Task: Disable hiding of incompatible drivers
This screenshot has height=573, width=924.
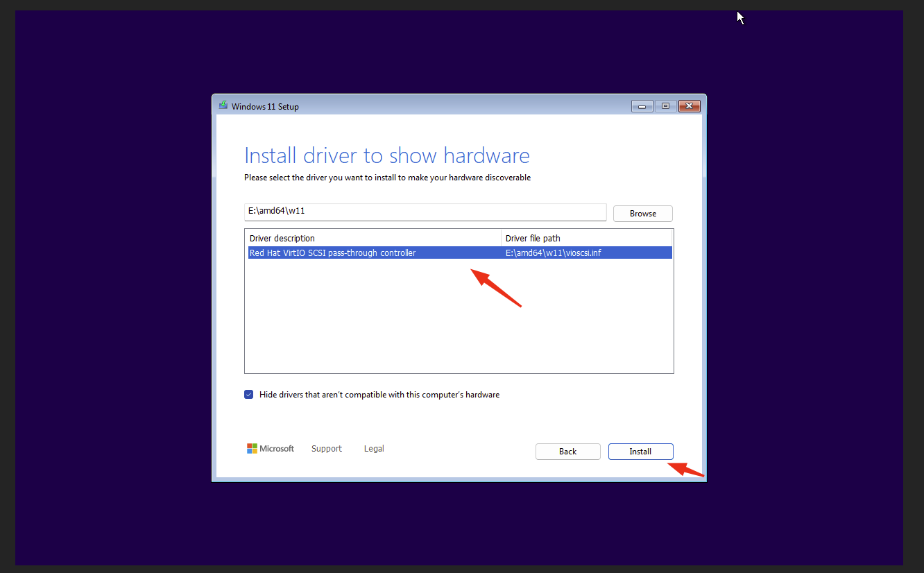Action: point(248,394)
